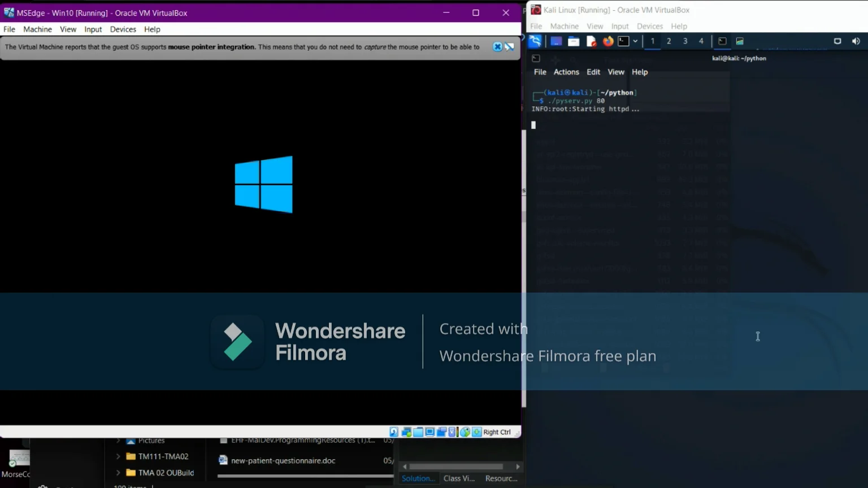868x488 pixels.
Task: Launch the text editor icon in Kali panel
Action: click(591, 41)
